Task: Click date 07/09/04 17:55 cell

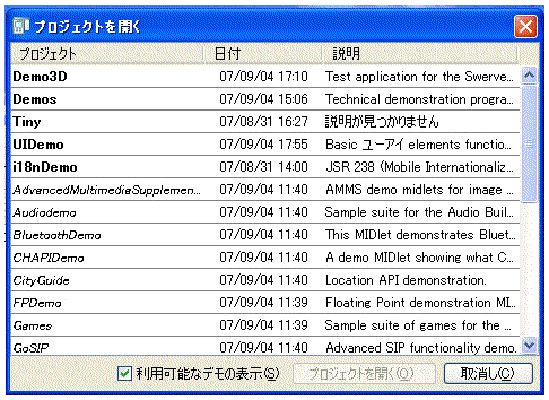Action: pos(263,144)
